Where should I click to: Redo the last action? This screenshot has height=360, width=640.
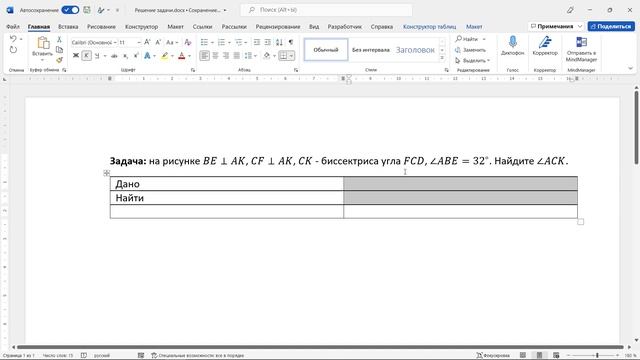[13, 50]
